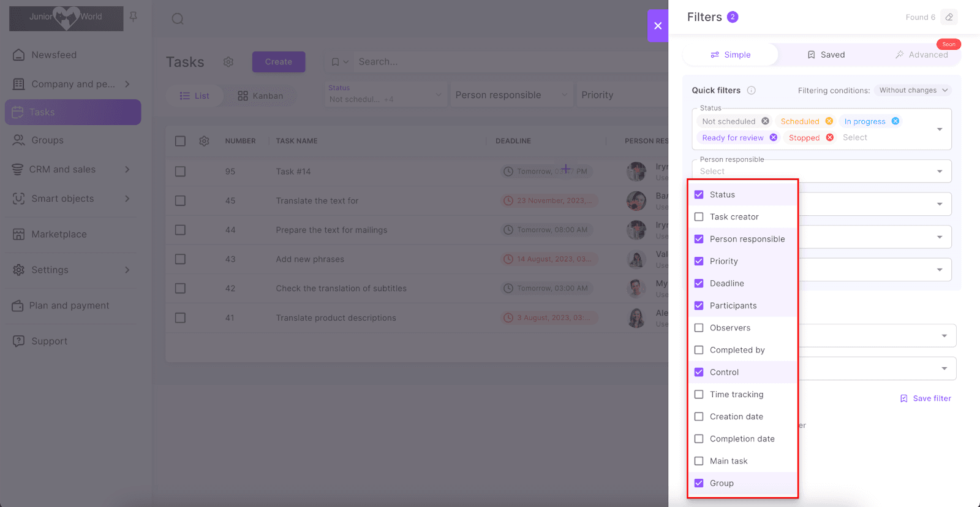980x507 pixels.
Task: Click the eraser icon to clear filters
Action: point(949,17)
